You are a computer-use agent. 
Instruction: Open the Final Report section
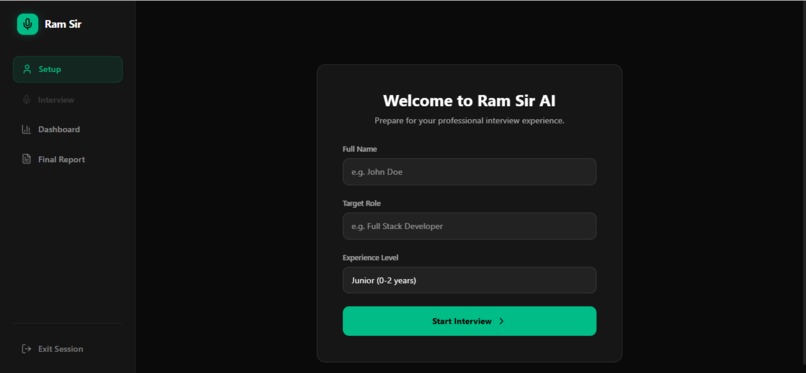[68, 159]
